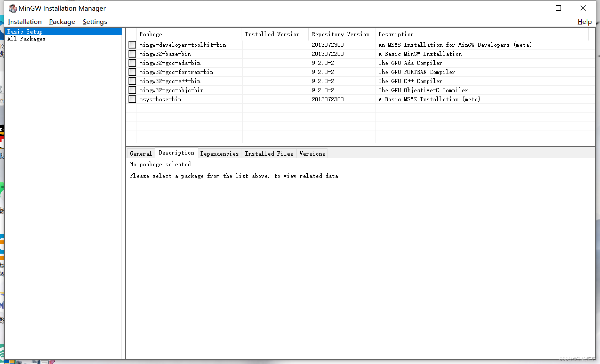Close the MinGW Installation Manager window
600x364 pixels.
coord(583,8)
